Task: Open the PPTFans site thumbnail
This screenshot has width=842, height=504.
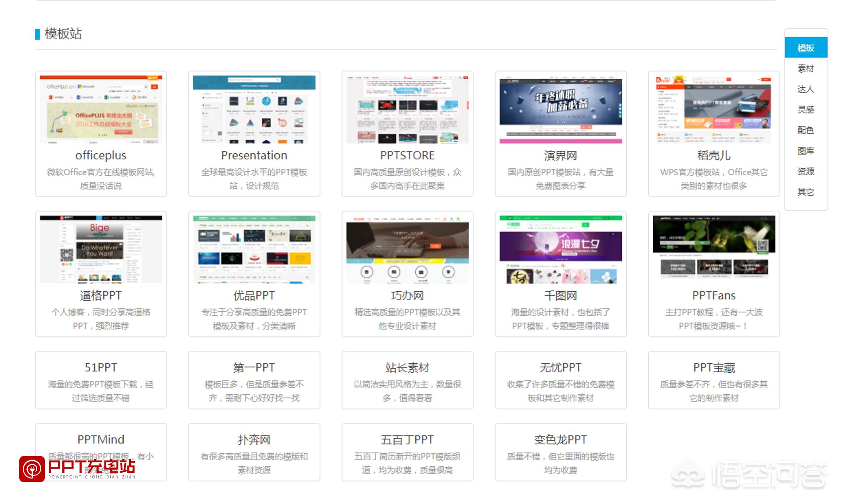Action: tap(714, 250)
